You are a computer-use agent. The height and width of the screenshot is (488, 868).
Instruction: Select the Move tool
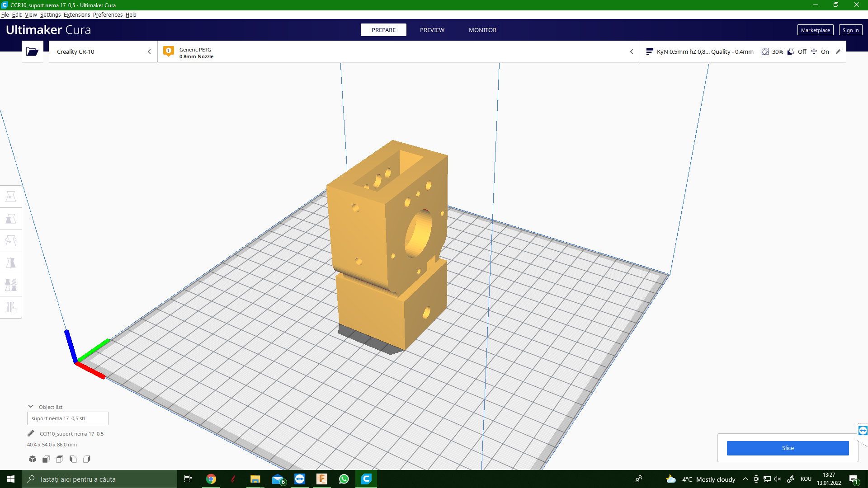[x=11, y=197]
